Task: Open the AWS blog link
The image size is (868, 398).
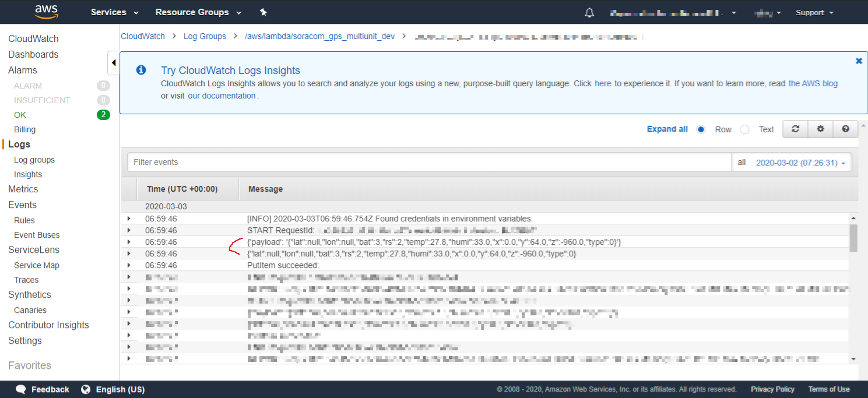Action: point(813,83)
